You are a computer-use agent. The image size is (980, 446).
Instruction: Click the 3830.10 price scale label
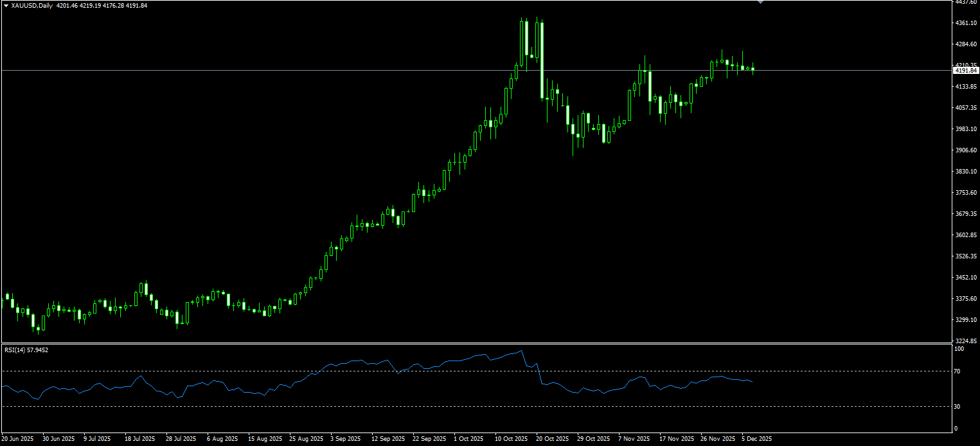point(966,172)
